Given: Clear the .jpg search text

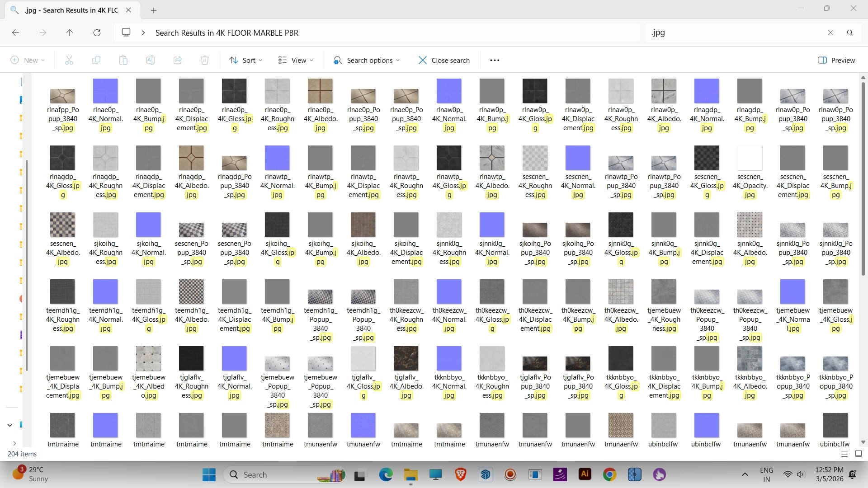Looking at the screenshot, I should (830, 33).
